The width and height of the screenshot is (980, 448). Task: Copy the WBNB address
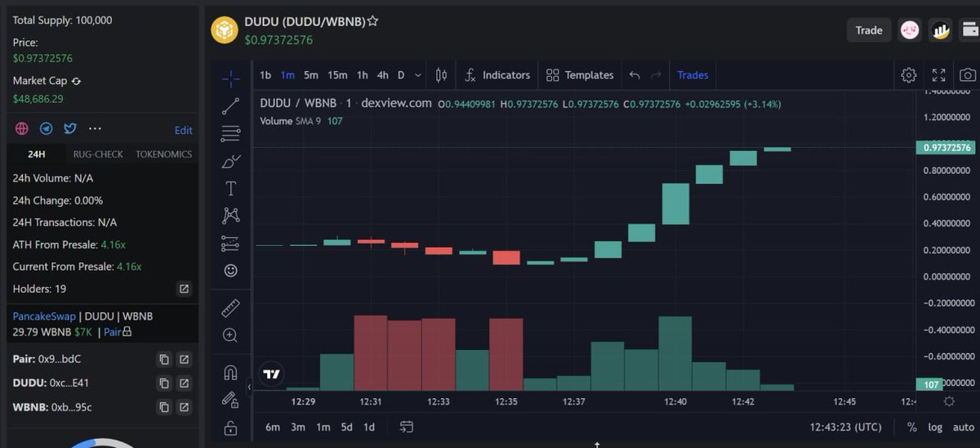[x=164, y=407]
